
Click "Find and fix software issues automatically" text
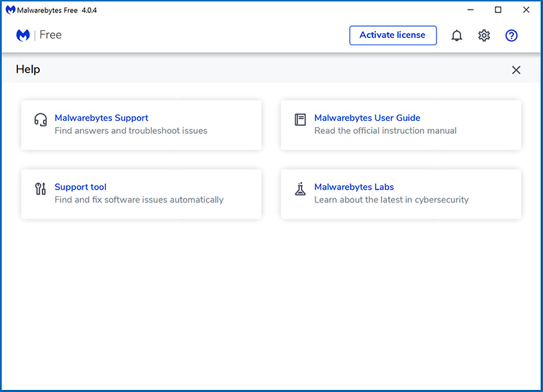point(140,200)
